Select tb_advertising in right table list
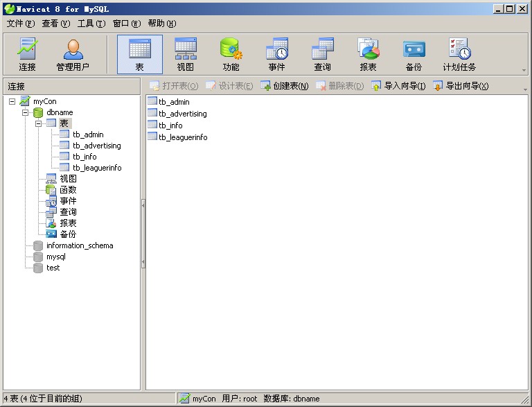 (x=183, y=114)
